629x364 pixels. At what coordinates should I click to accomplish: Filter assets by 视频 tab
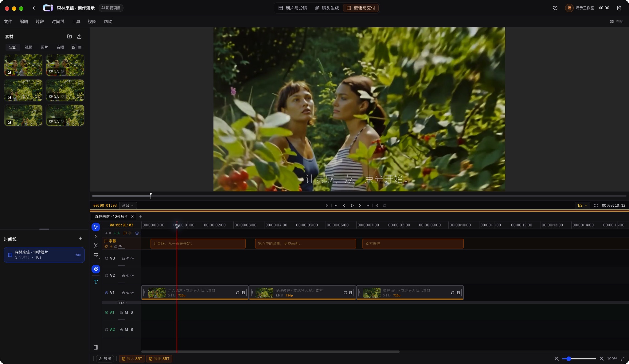pyautogui.click(x=29, y=47)
